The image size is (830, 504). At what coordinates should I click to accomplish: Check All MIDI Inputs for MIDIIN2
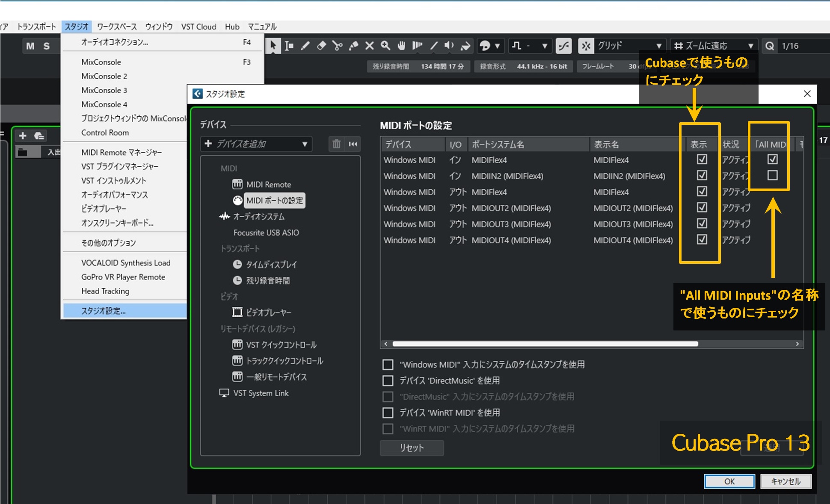tap(772, 175)
